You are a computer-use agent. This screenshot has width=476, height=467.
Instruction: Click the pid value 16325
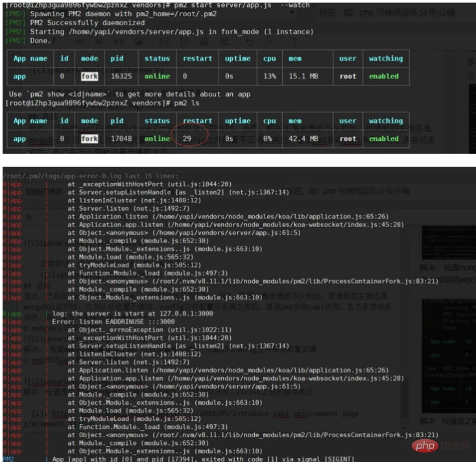121,77
